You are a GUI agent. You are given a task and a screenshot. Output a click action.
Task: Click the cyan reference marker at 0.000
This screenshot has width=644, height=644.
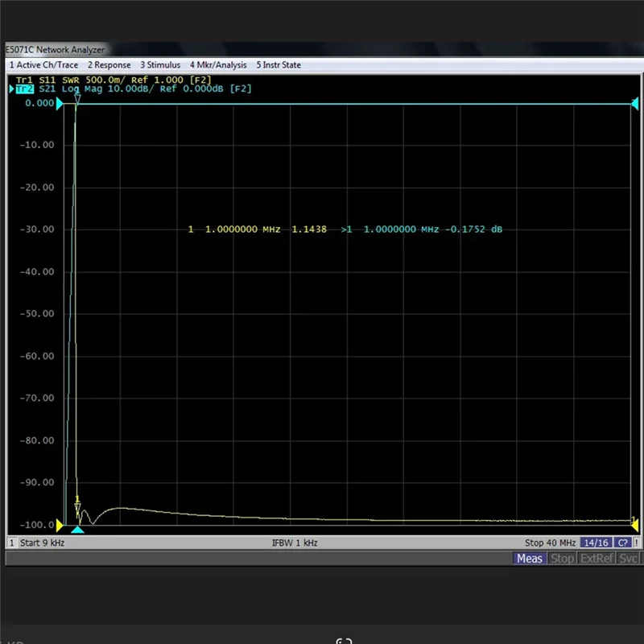60,103
